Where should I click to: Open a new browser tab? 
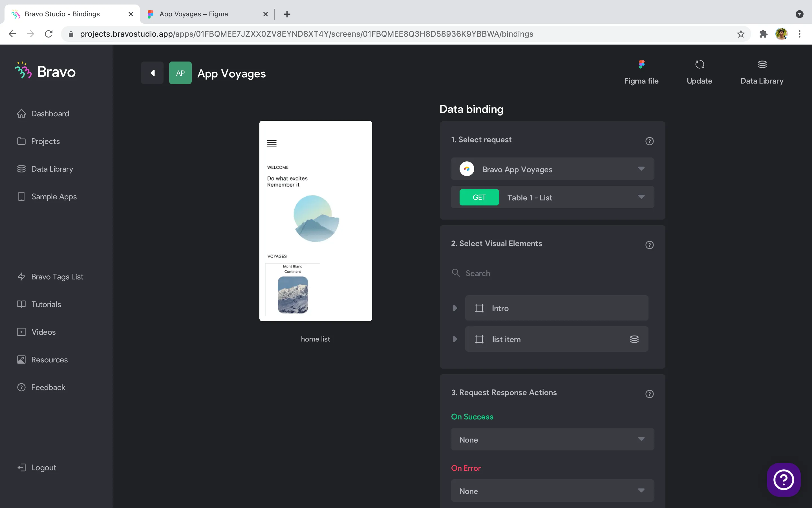tap(287, 14)
